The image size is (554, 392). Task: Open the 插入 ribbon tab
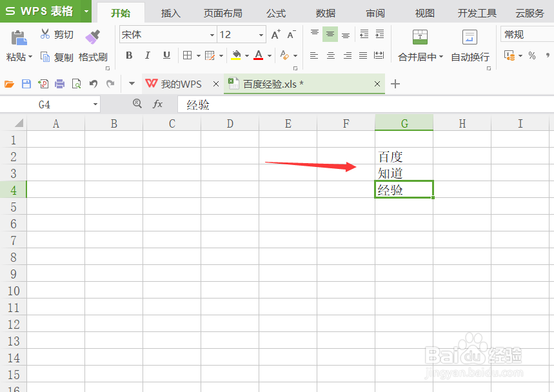[171, 14]
